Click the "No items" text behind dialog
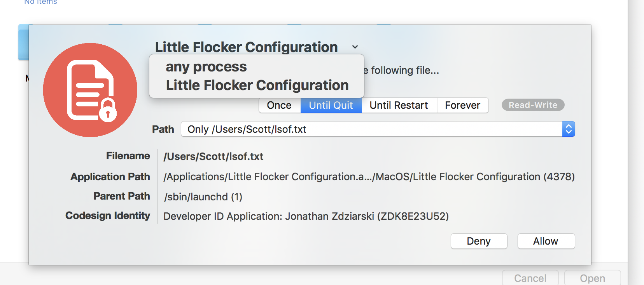The height and width of the screenshot is (285, 644). pos(40,2)
